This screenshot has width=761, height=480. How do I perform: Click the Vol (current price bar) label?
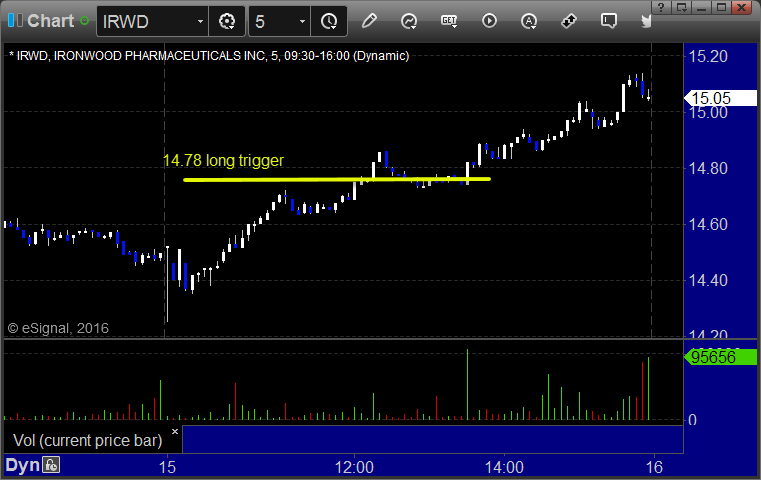tap(87, 440)
